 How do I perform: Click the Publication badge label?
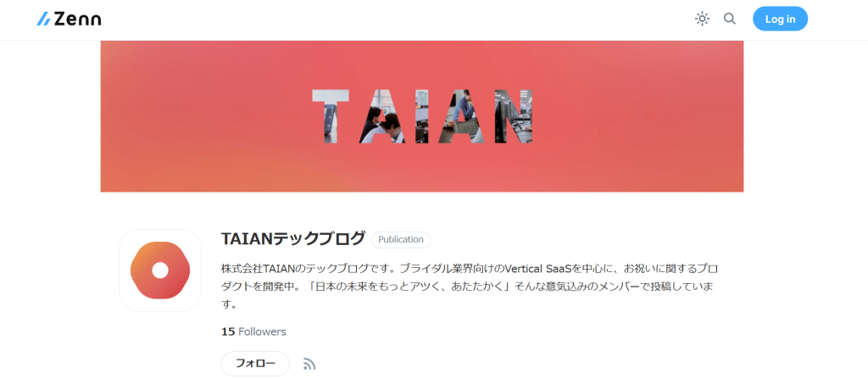click(x=401, y=240)
